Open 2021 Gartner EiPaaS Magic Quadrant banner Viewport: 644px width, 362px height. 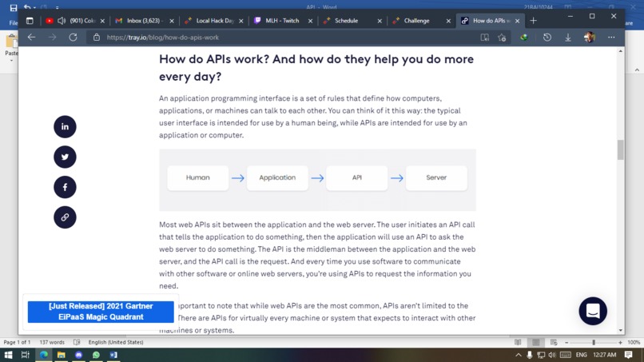pyautogui.click(x=101, y=312)
